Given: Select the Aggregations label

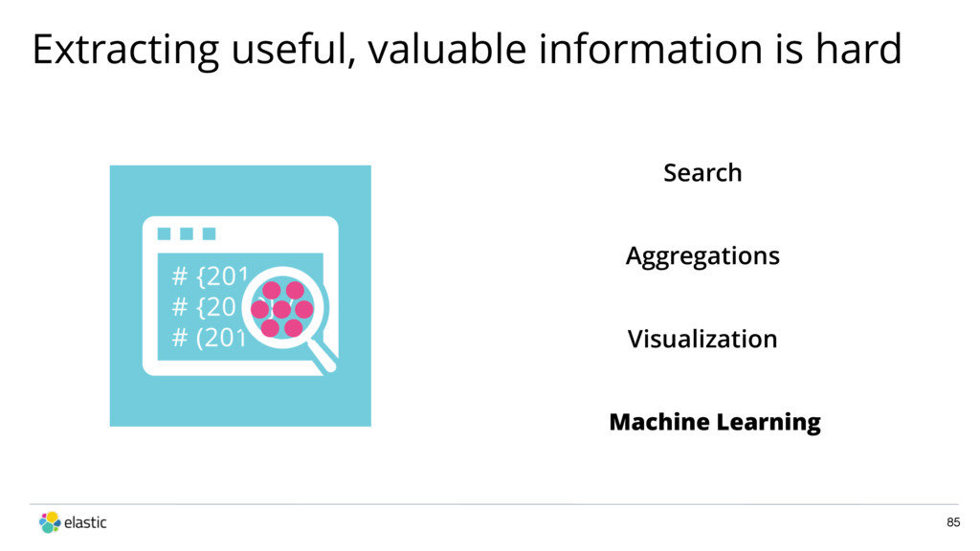Looking at the screenshot, I should pyautogui.click(x=702, y=256).
